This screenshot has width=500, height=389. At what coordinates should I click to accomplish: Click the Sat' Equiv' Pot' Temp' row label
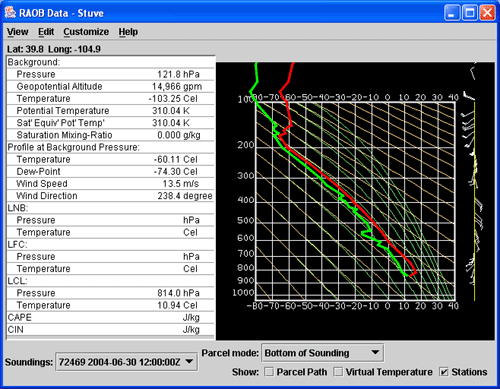60,123
